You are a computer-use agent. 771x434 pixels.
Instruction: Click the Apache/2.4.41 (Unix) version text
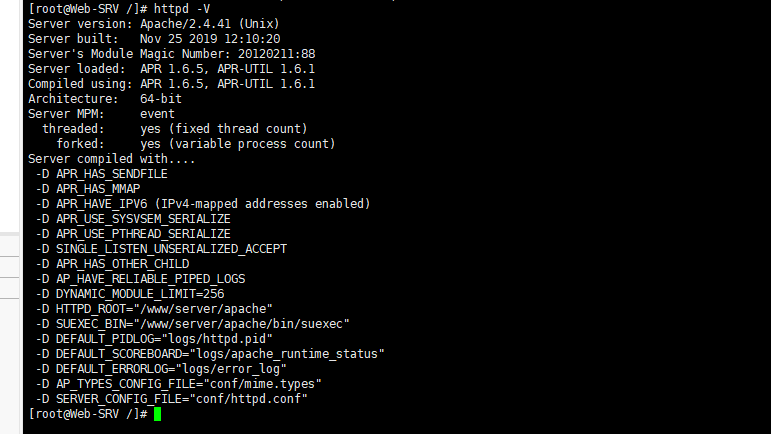(x=209, y=24)
